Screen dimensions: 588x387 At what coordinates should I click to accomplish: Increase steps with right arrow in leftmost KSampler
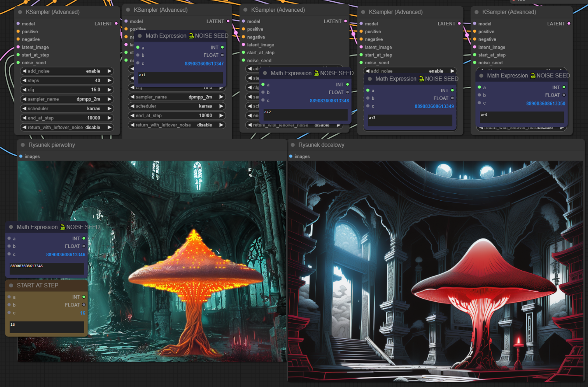coord(109,80)
